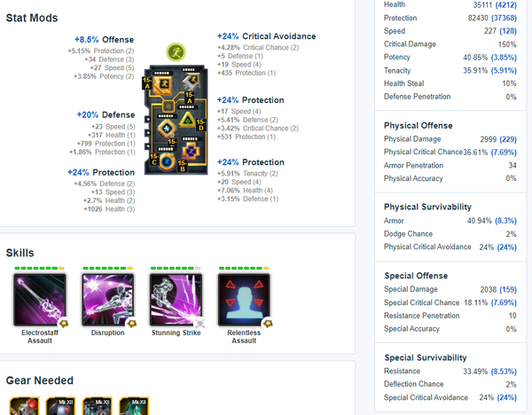Click the +8.5% Offense mod label
The image size is (532, 415).
point(104,40)
